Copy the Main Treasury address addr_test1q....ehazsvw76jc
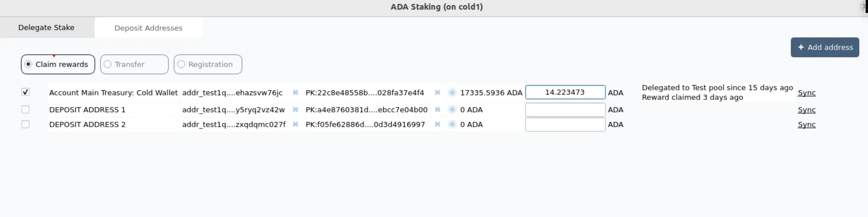This screenshot has height=217, width=868. [x=295, y=93]
